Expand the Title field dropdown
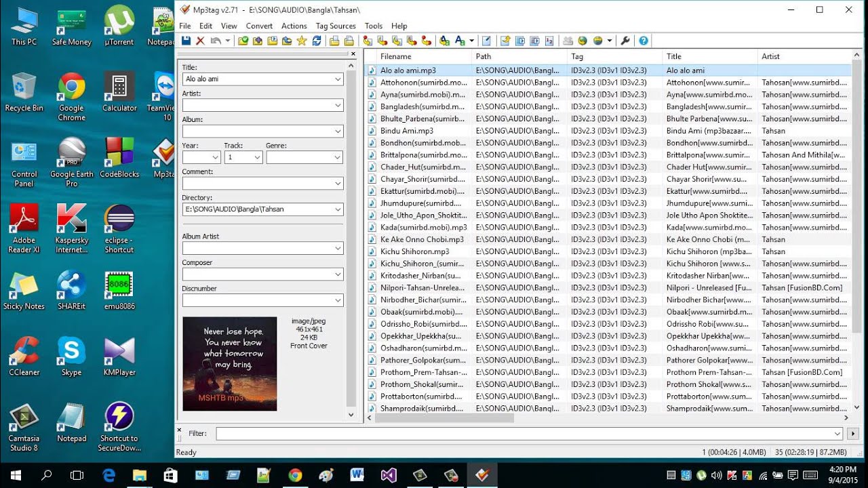The height and width of the screenshot is (488, 868). point(338,79)
